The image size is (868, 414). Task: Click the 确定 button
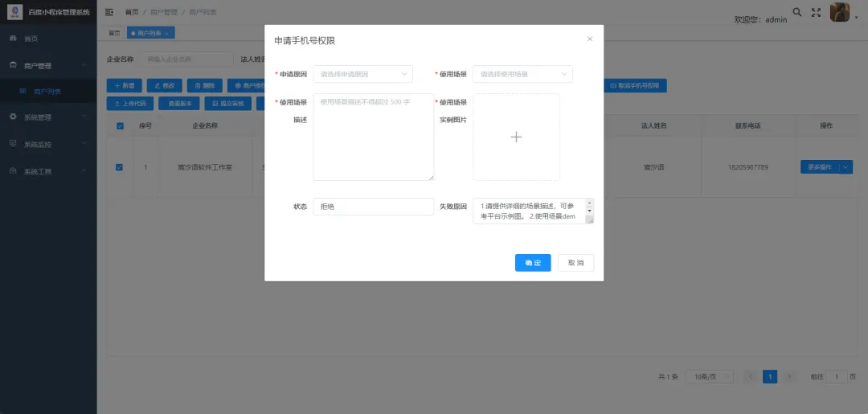pos(533,263)
